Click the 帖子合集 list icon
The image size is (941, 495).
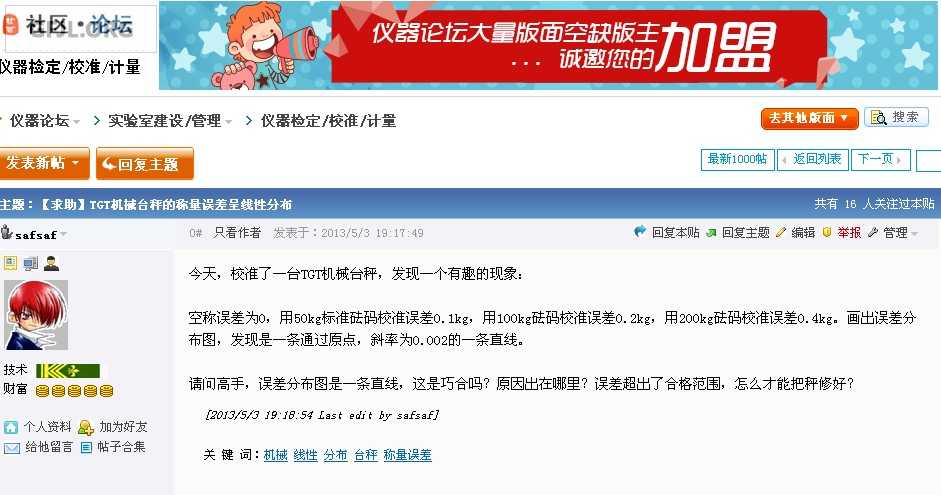point(86,447)
